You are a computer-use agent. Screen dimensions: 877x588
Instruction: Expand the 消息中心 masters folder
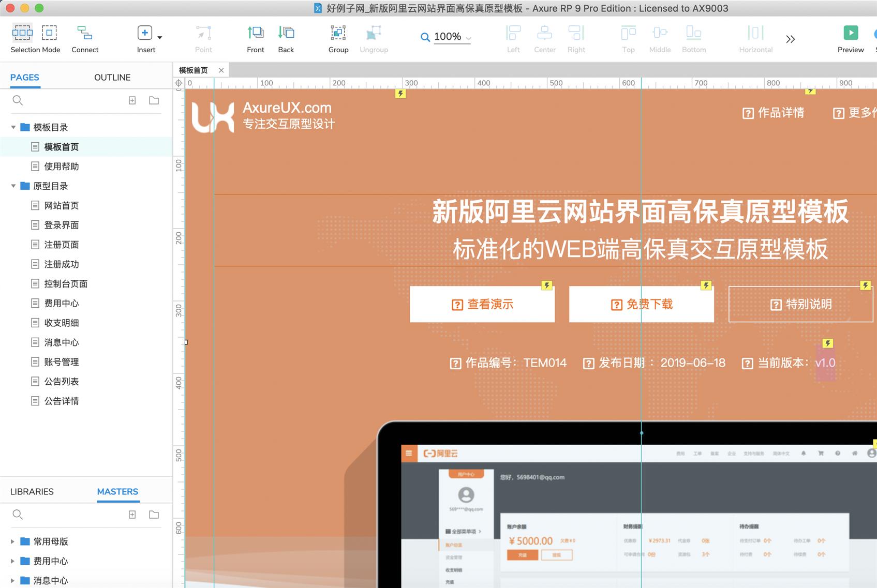pos(13,581)
